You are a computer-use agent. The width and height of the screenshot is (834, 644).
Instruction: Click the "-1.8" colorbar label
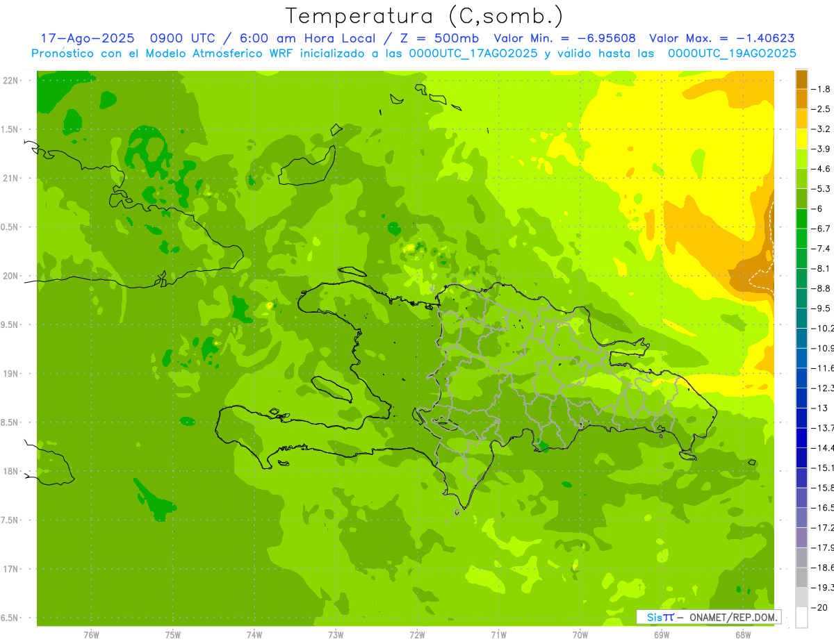click(x=822, y=89)
